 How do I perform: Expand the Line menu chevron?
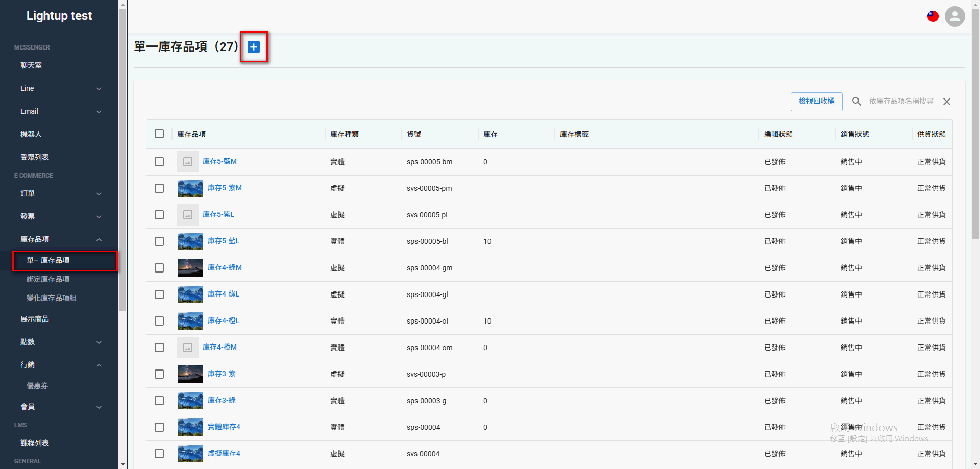[x=99, y=88]
